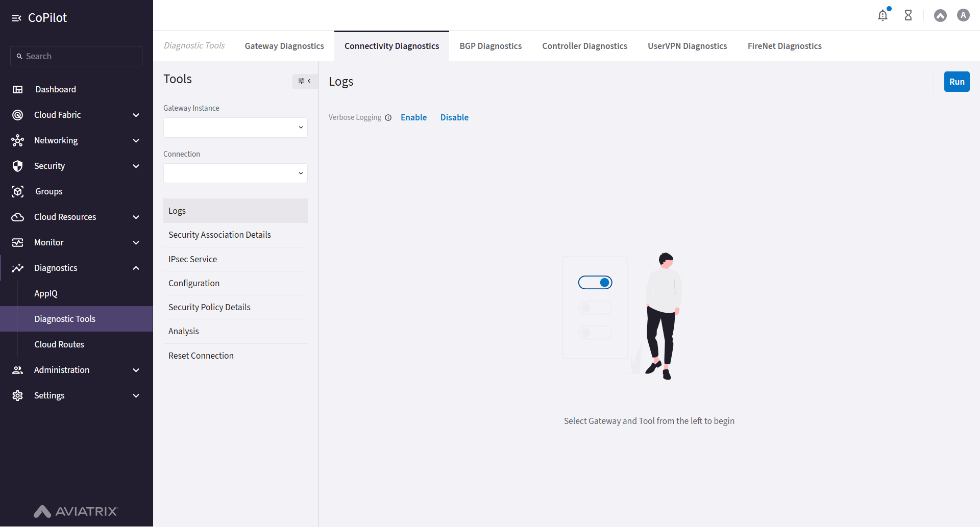
Task: Switch to FireNet Diagnostics tab
Action: pyautogui.click(x=785, y=46)
